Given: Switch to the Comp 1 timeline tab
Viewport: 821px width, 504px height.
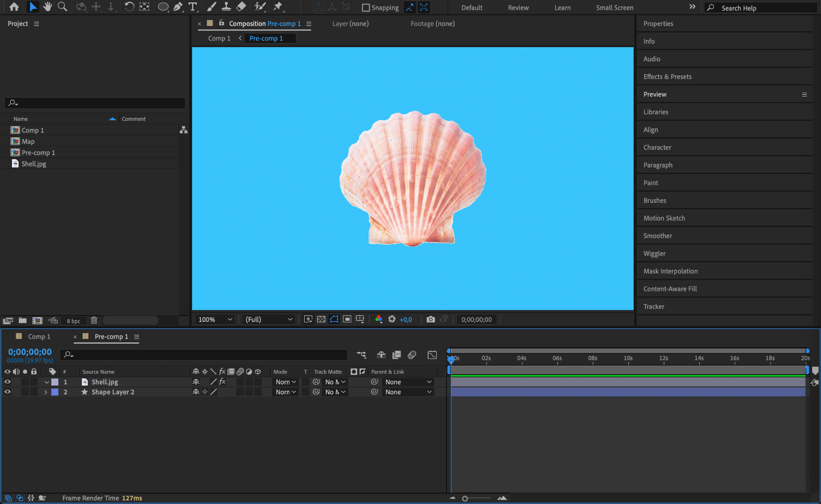Looking at the screenshot, I should [x=39, y=336].
